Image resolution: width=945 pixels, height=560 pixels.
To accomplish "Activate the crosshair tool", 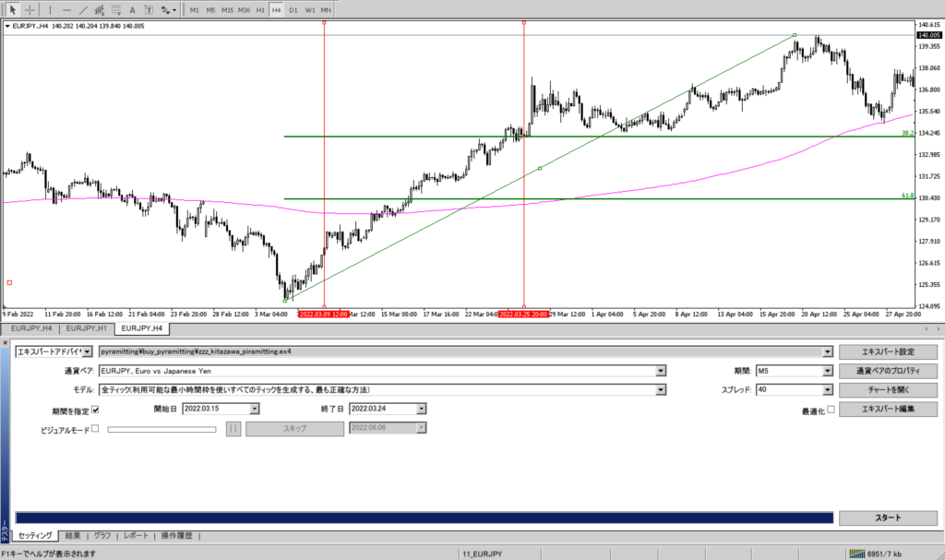I will pos(30,9).
